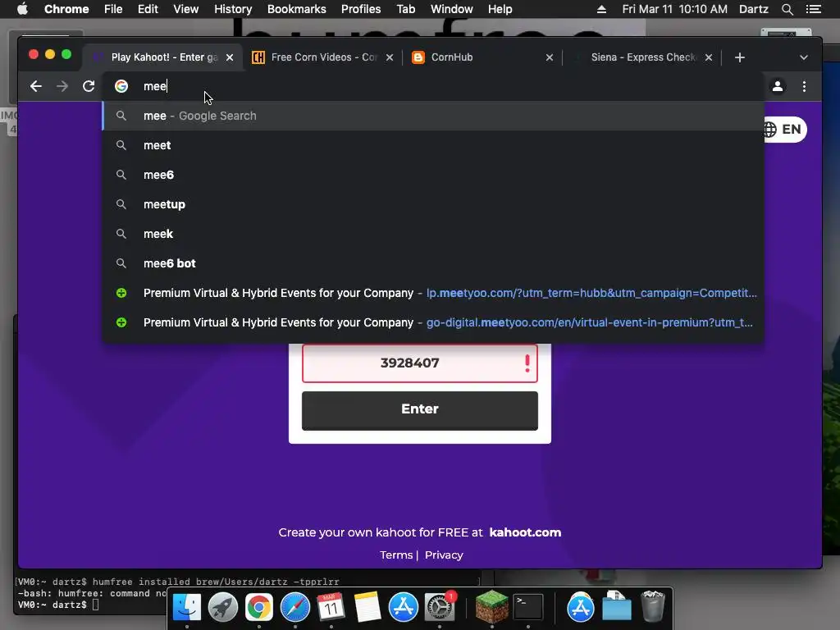The width and height of the screenshot is (840, 630).
Task: Open Terminal from the Dock
Action: tap(528, 608)
